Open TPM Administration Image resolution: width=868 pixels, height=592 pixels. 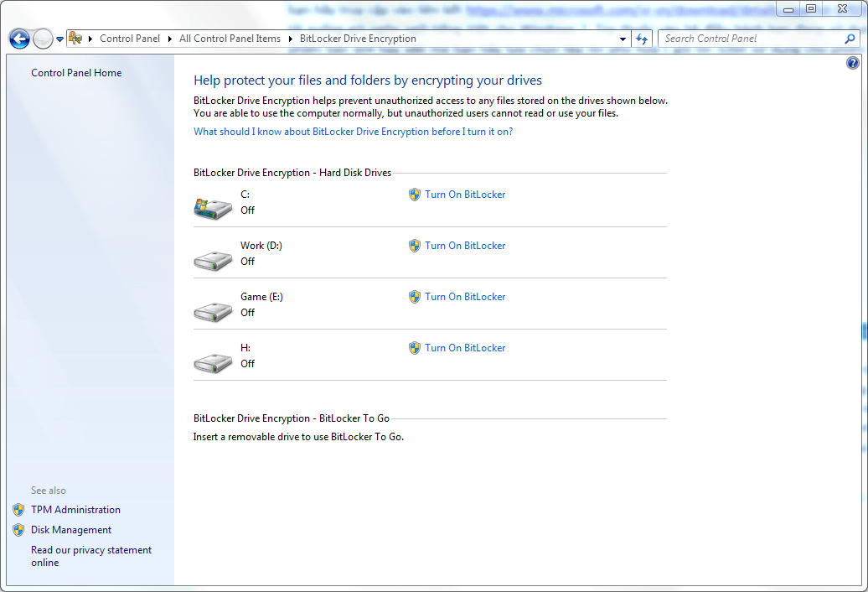(75, 510)
